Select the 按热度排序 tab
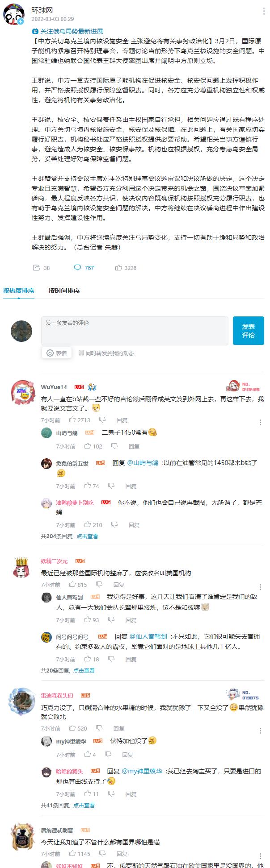Screen dimensions: 270x868 click(18, 291)
